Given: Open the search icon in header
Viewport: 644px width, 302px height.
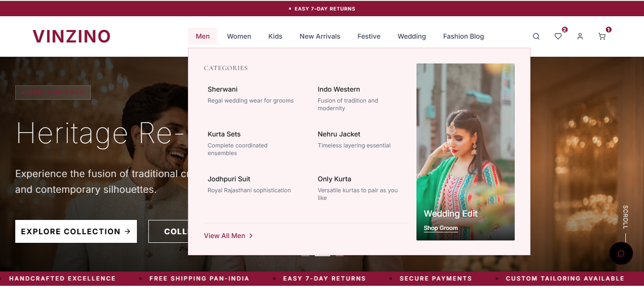Looking at the screenshot, I should pos(536,36).
